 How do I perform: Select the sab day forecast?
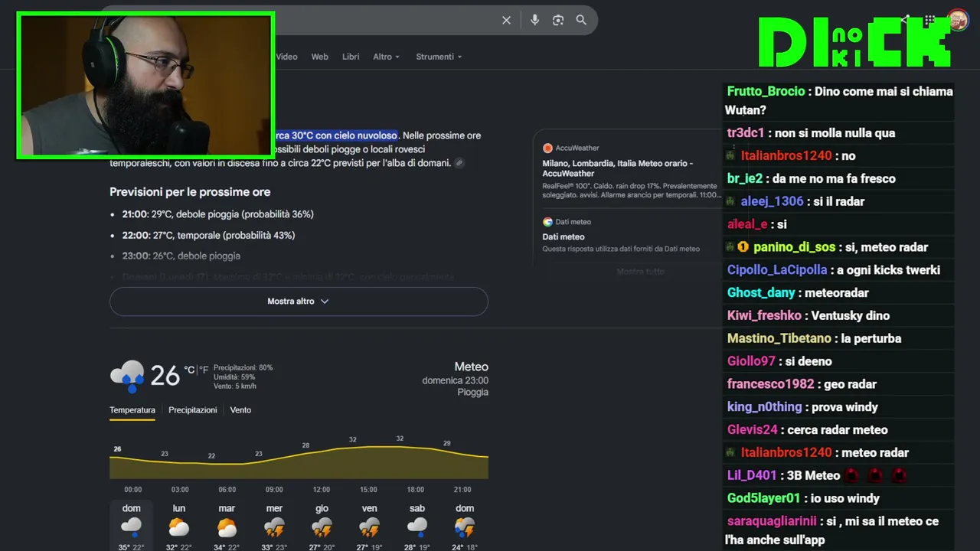pos(417,527)
